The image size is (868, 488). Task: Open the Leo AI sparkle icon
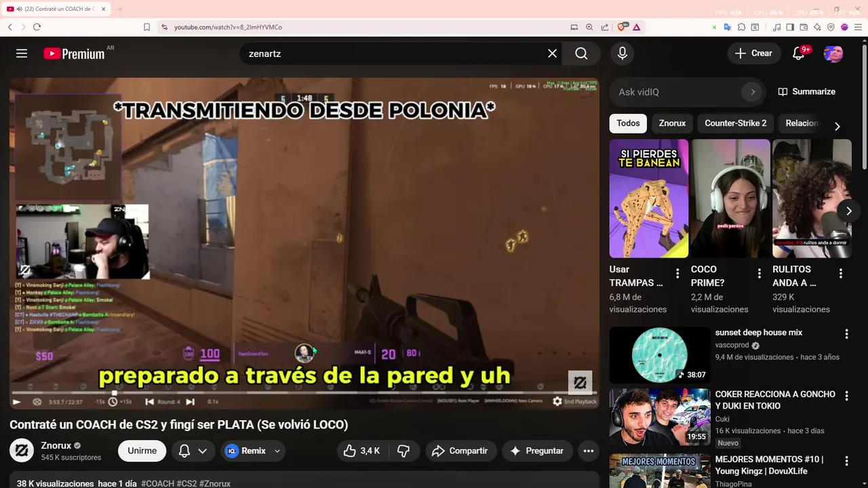[817, 27]
